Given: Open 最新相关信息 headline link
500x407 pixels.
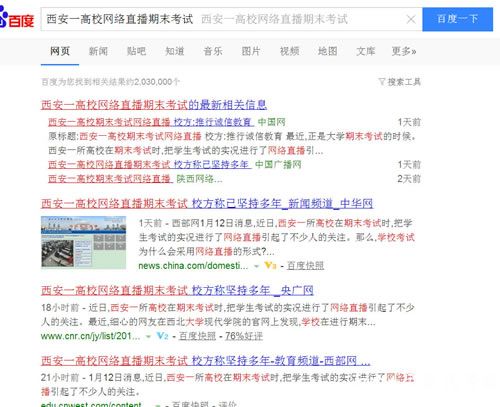Looking at the screenshot, I should point(154,105).
